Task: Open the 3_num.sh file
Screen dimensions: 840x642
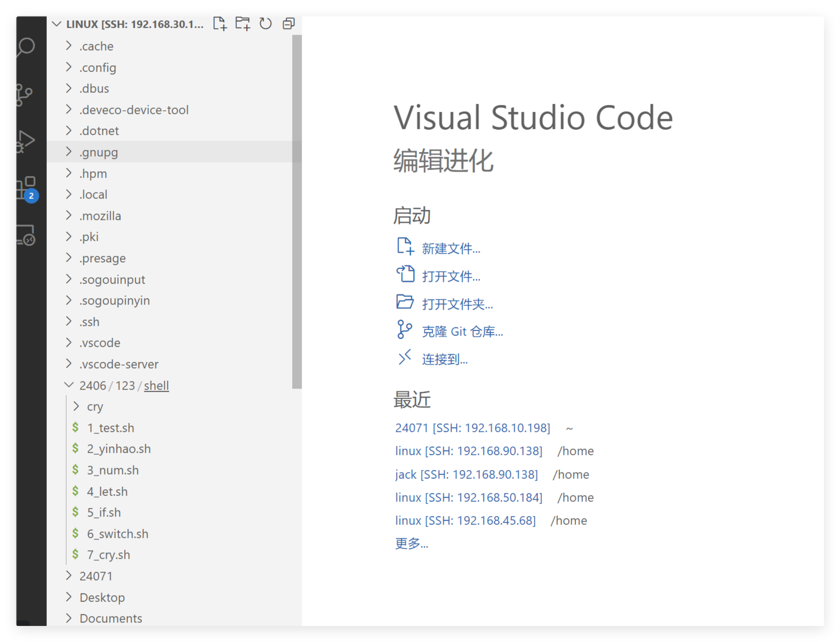Action: tap(113, 470)
